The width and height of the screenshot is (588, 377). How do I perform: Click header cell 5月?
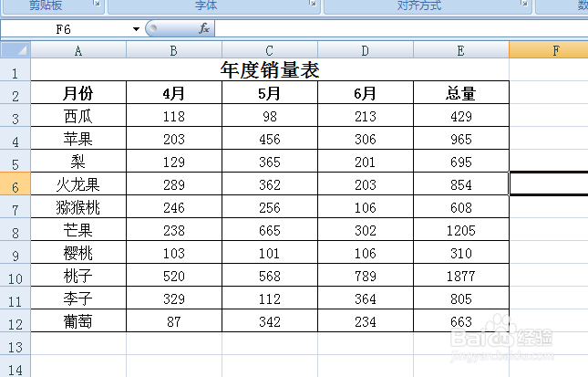[270, 93]
